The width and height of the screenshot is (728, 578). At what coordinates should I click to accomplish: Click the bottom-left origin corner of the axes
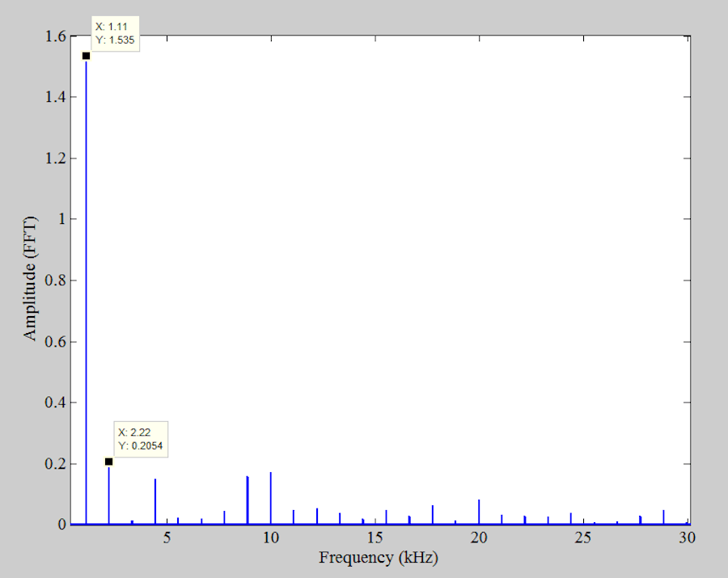[x=70, y=524]
